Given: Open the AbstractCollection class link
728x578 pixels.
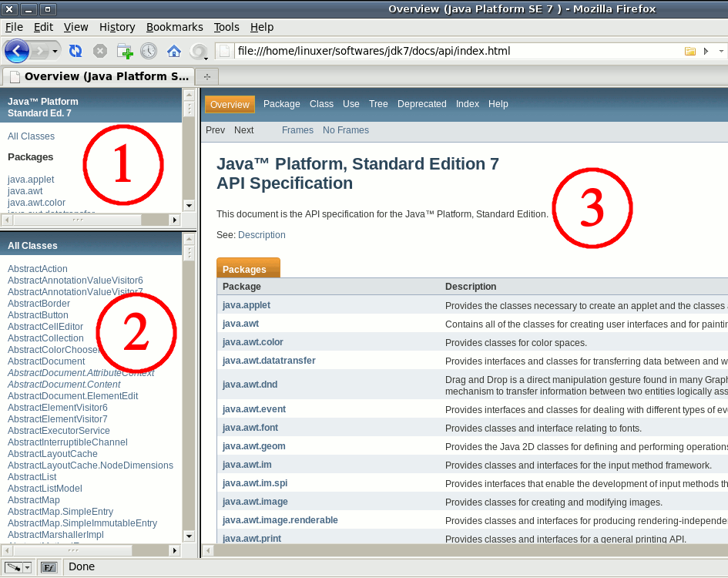Looking at the screenshot, I should [x=45, y=338].
